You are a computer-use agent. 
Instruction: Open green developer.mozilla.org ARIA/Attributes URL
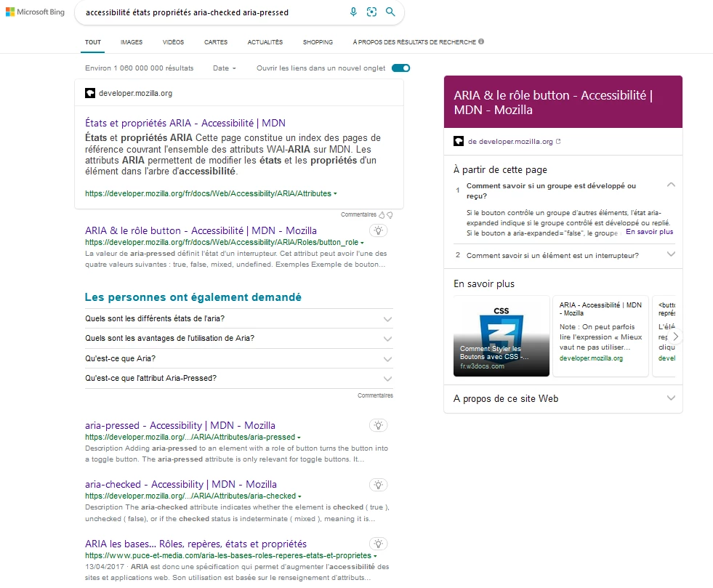(209, 194)
